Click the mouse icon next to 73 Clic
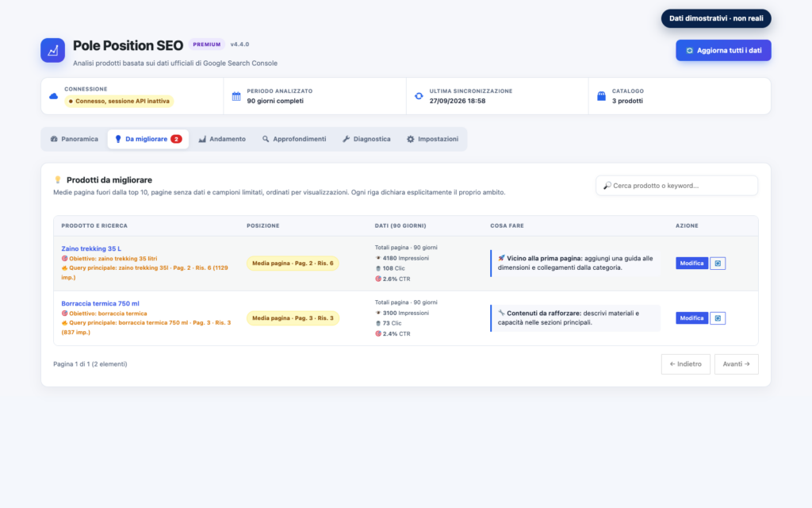The height and width of the screenshot is (508, 812). (378, 324)
